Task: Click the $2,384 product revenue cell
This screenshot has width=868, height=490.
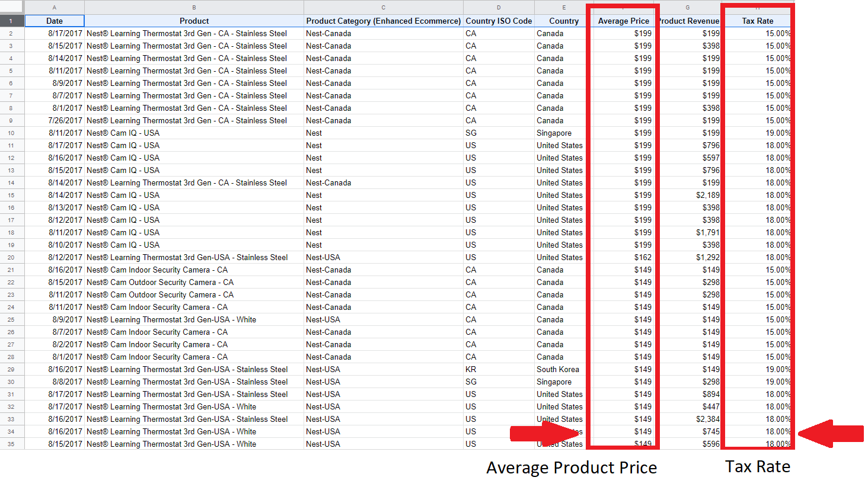Action: (688, 419)
